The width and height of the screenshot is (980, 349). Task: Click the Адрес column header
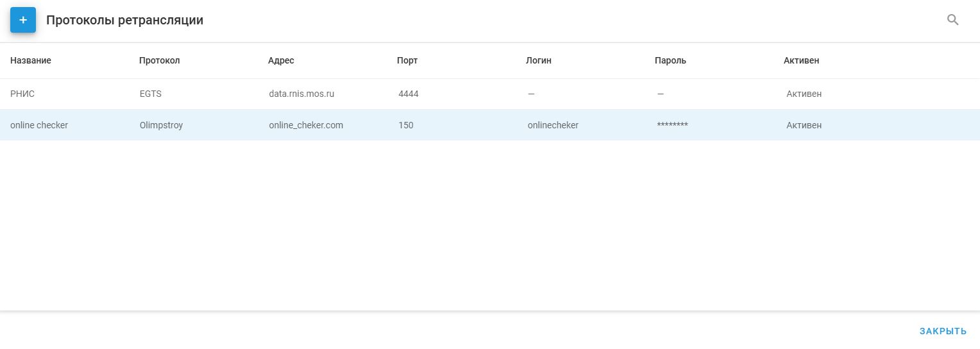[281, 60]
